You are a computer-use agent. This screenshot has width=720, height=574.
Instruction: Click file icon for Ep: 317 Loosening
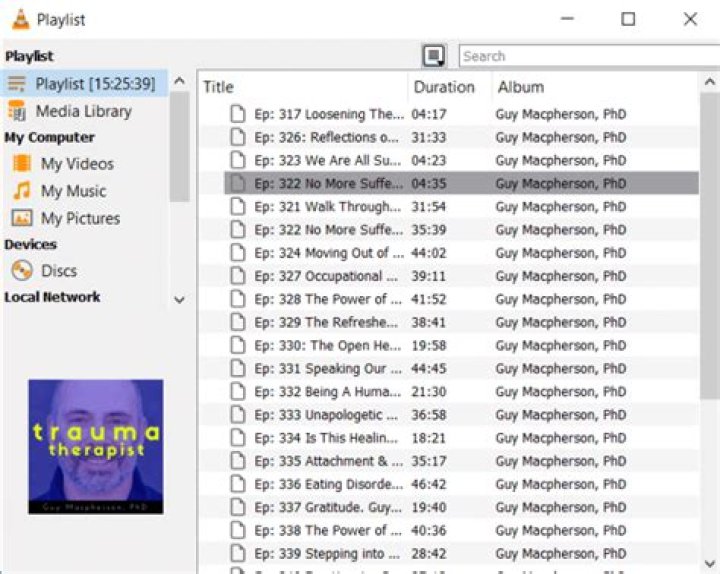pos(237,114)
